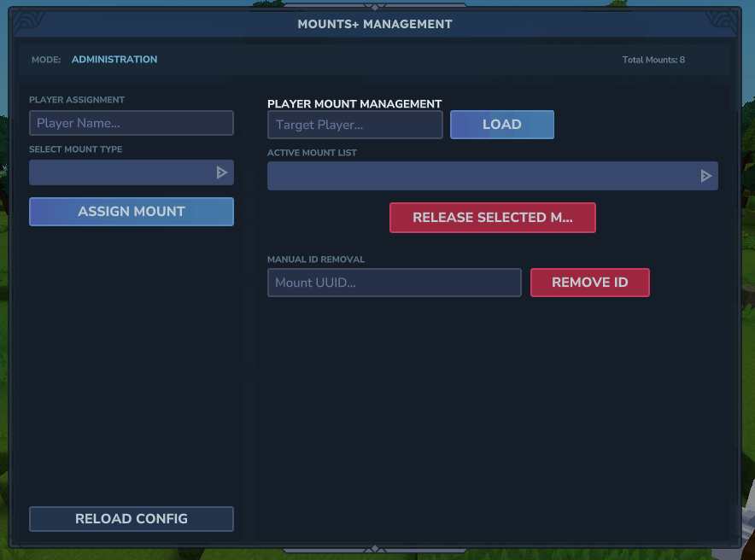Click the diamond ornament on the top border
The image size is (755, 560).
[x=374, y=8]
